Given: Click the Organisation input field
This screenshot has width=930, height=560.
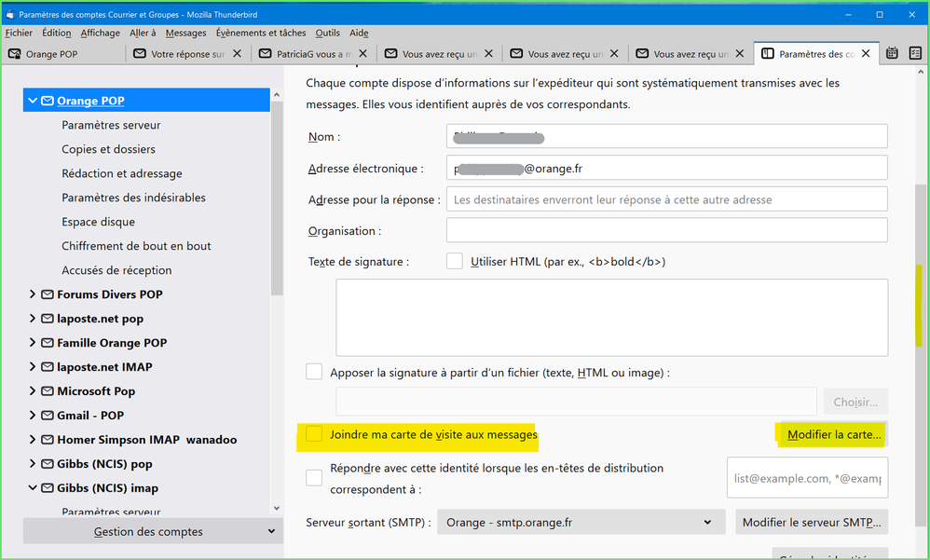Looking at the screenshot, I should (666, 230).
